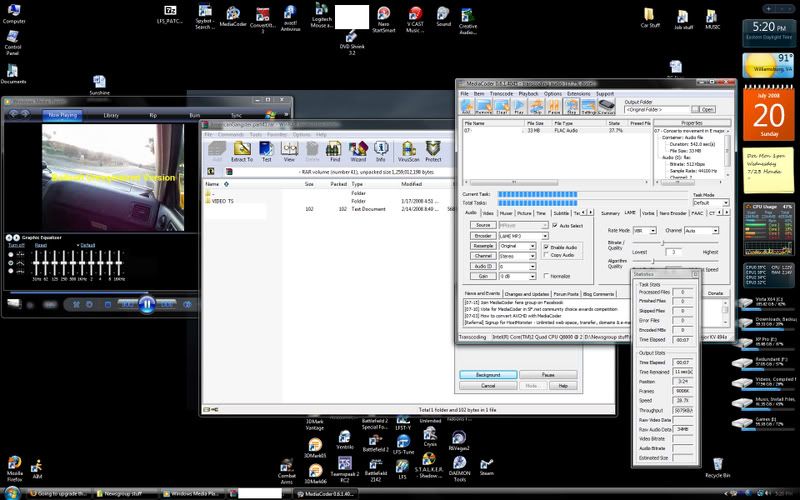
Task: Open the Gain dropdown showing 0 dB
Action: 517,276
